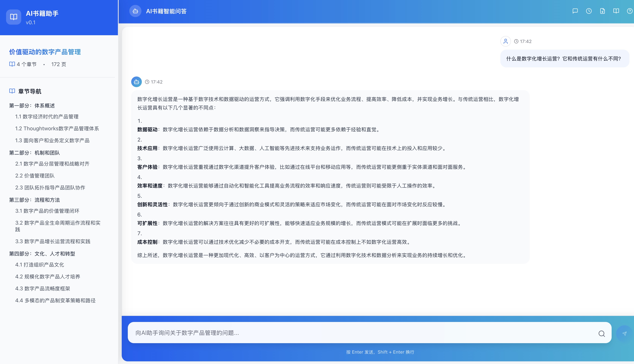Click the file download icon in header

coord(602,11)
